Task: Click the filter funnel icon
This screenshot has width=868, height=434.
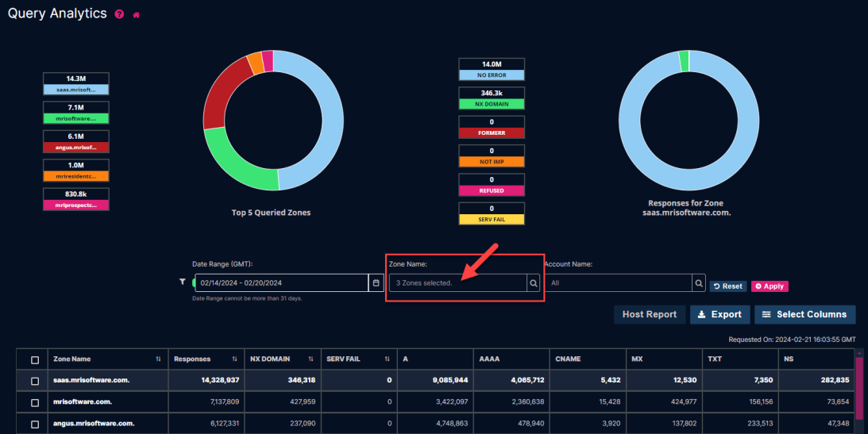Action: pos(182,282)
